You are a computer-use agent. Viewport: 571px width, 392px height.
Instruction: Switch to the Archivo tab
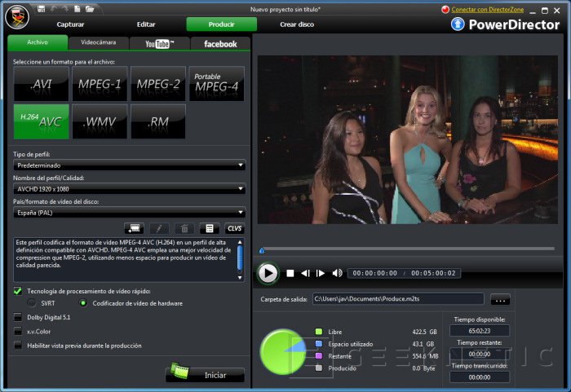(x=38, y=42)
